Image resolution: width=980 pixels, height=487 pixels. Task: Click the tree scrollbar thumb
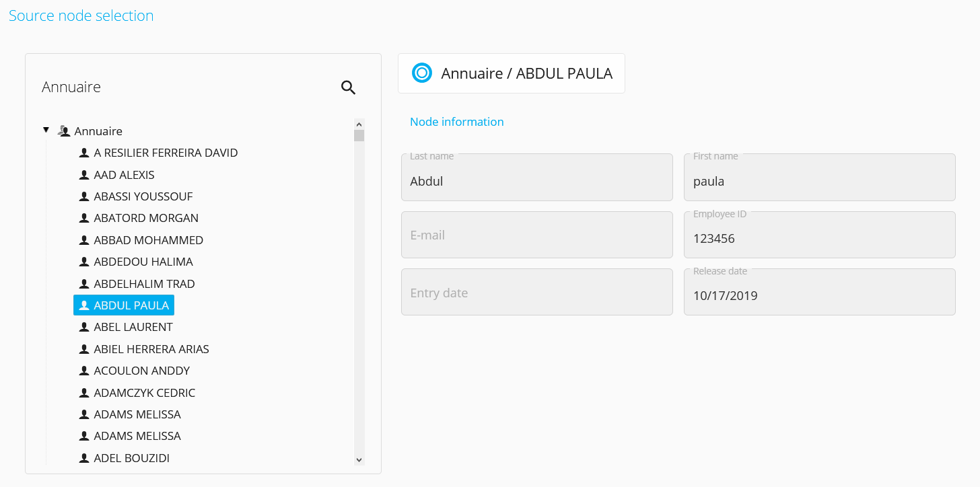coord(359,136)
